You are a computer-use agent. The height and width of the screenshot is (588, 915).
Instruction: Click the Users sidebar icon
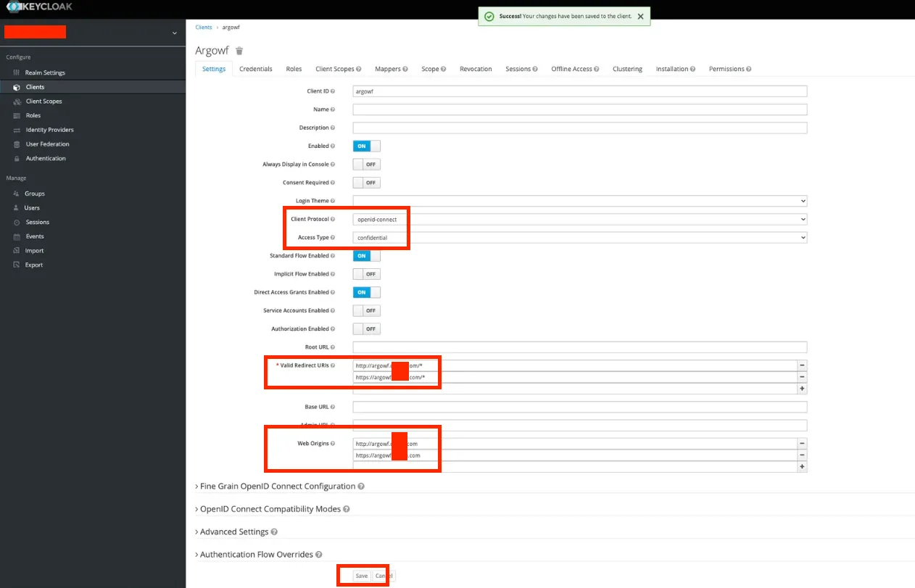tap(16, 208)
